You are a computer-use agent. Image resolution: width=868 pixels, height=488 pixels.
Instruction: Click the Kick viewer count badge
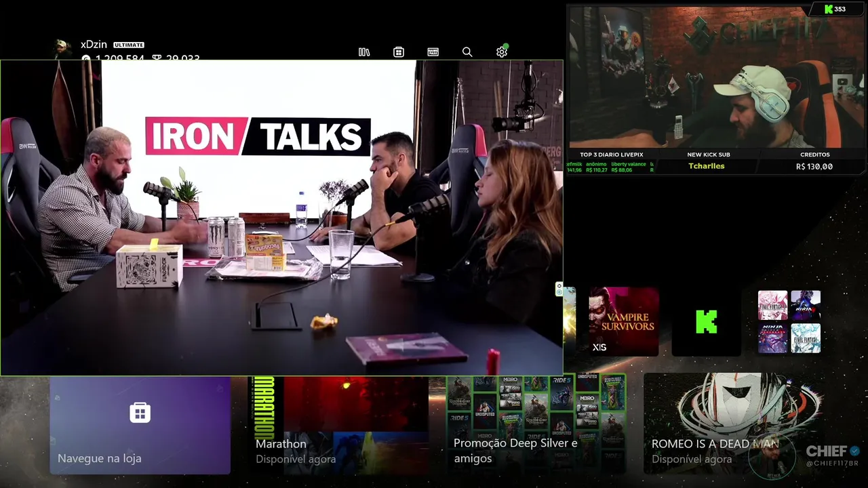[x=835, y=9]
